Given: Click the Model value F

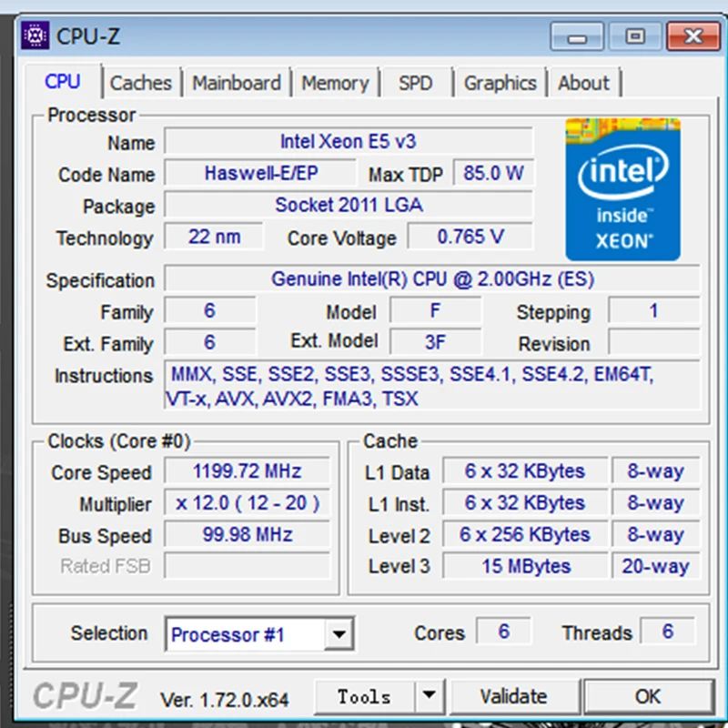Looking at the screenshot, I should tap(436, 310).
